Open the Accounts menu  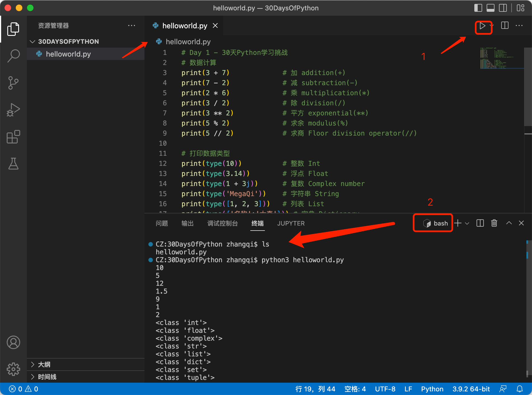click(x=13, y=342)
